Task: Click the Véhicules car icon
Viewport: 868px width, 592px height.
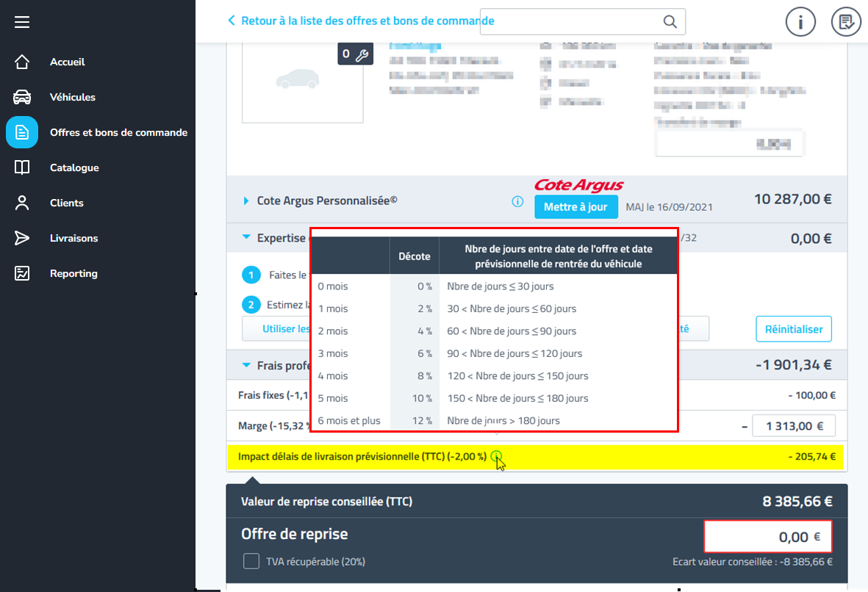Action: [22, 97]
